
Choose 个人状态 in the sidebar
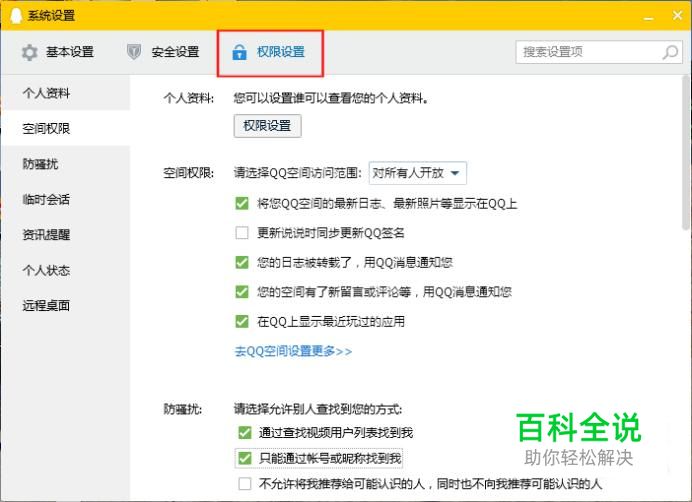66,270
